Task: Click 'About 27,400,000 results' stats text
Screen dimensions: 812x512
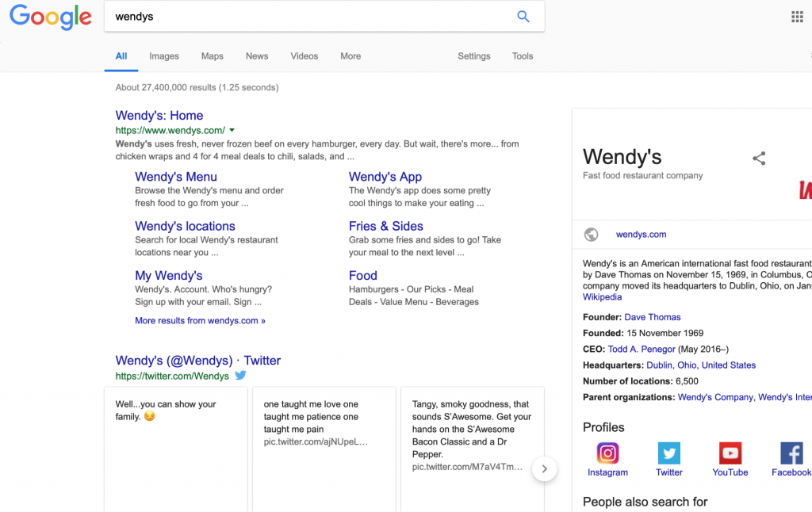Action: pos(197,87)
